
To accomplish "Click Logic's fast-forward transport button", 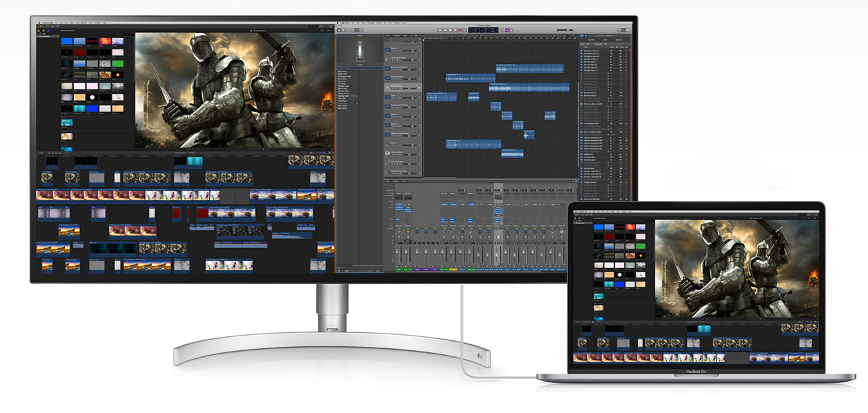I will (x=445, y=30).
